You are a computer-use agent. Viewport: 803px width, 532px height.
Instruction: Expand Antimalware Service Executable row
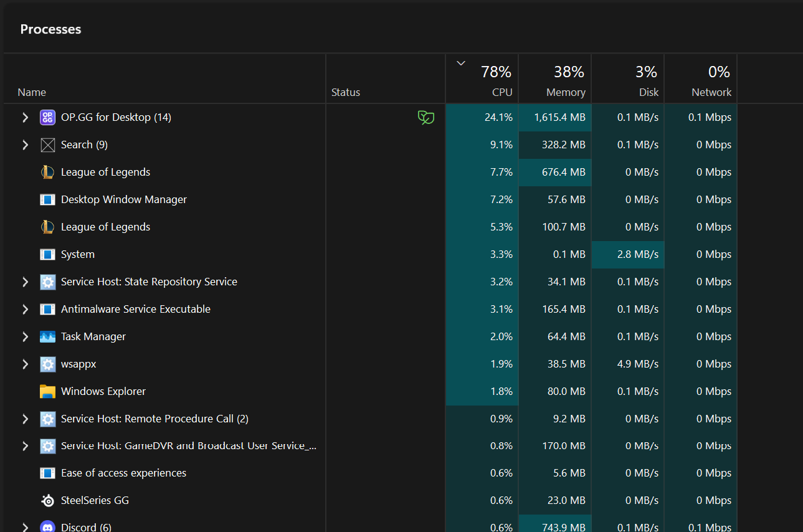(25, 309)
